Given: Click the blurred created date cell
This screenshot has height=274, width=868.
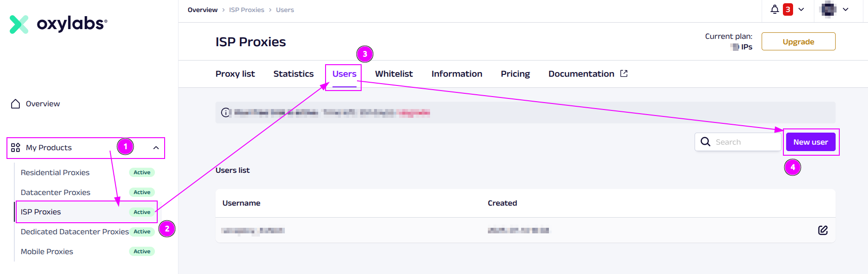Looking at the screenshot, I should [x=518, y=231].
